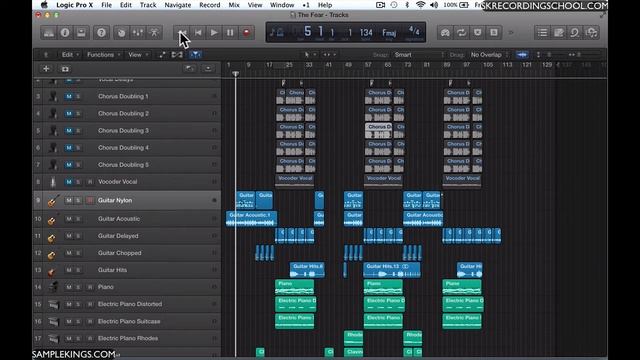Click the Guitar Hits track icon
This screenshot has height=360, width=640.
pos(52,271)
